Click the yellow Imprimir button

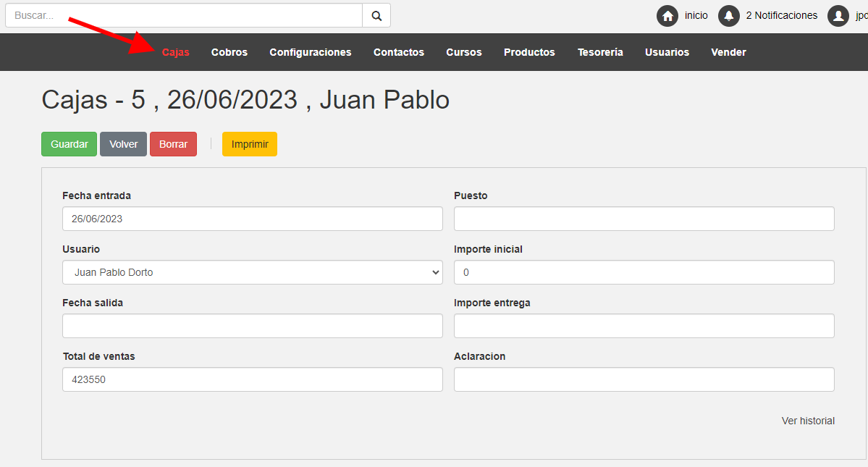pos(250,144)
